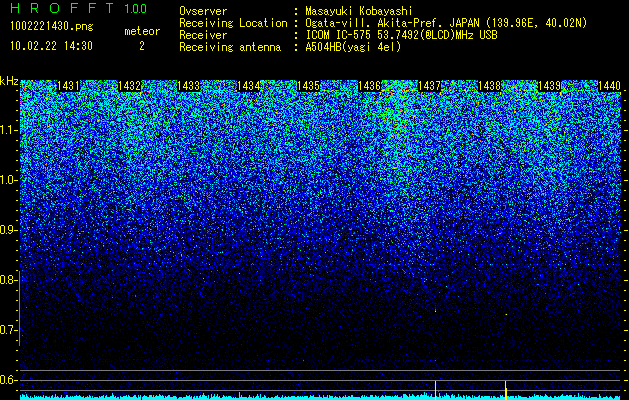
Task: Click the 0.9 frequency axis label
Action: tap(8, 230)
